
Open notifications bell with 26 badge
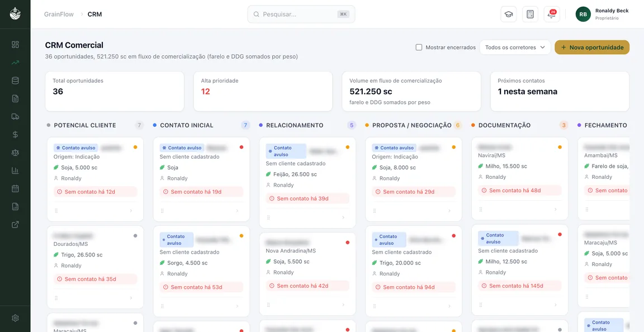click(552, 15)
